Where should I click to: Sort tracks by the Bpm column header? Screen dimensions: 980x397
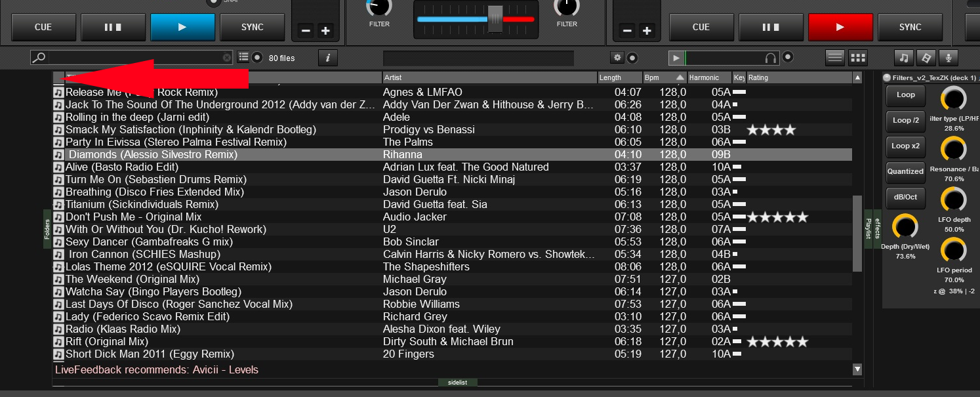click(x=664, y=77)
